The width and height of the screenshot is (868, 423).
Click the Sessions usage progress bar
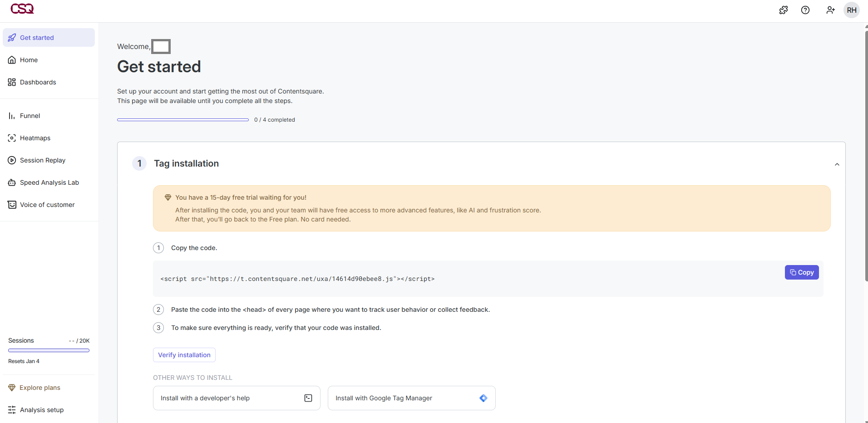click(x=49, y=350)
